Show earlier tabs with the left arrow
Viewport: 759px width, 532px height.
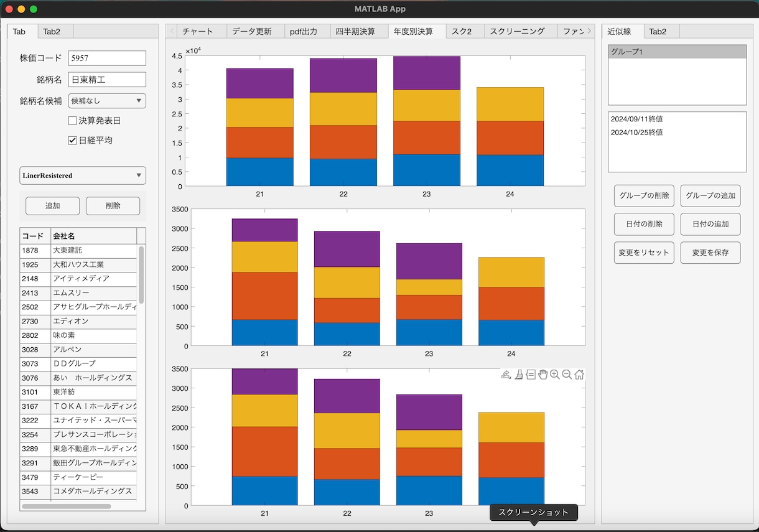(x=172, y=31)
